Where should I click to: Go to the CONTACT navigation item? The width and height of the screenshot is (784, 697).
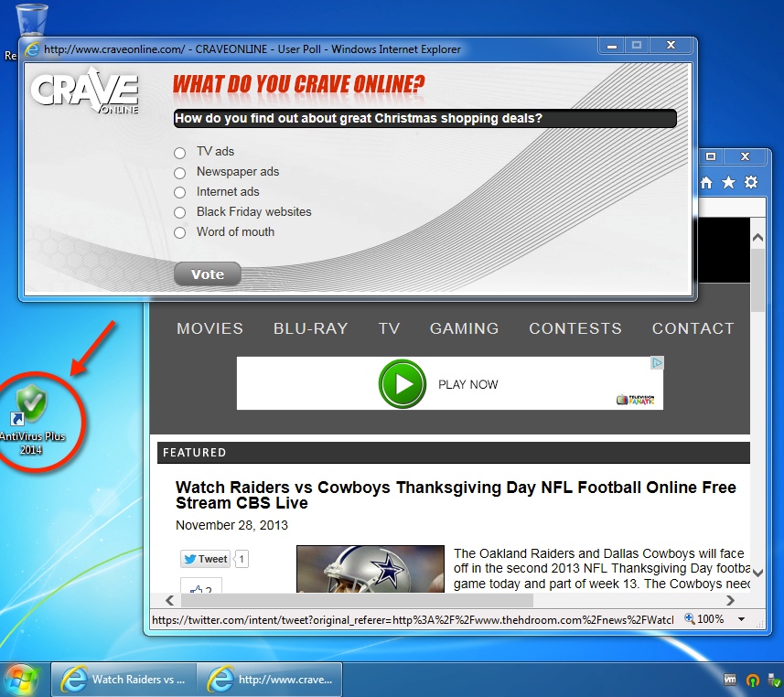click(693, 328)
